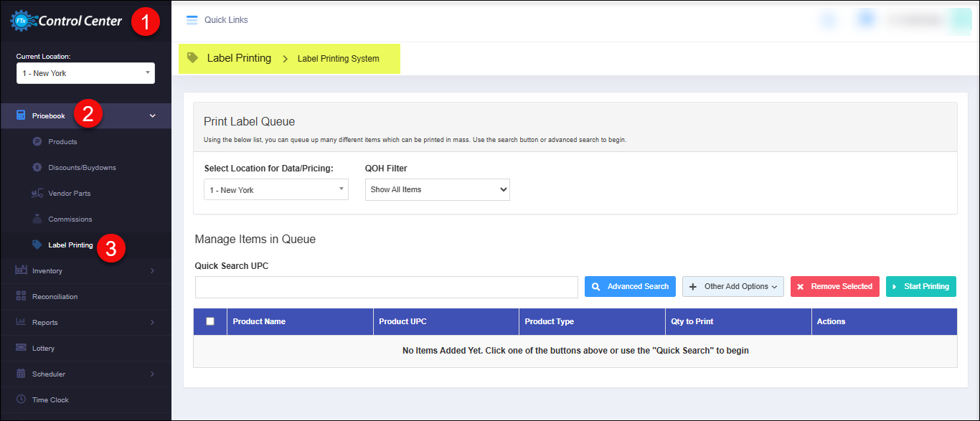Open Discounts/Buydowns menu item

point(82,168)
